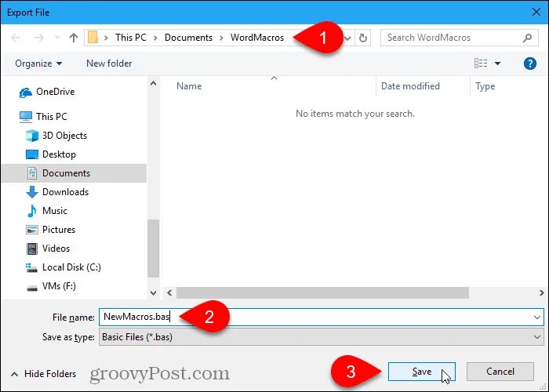
Task: Open the view options dropdown arrow
Action: [x=497, y=64]
